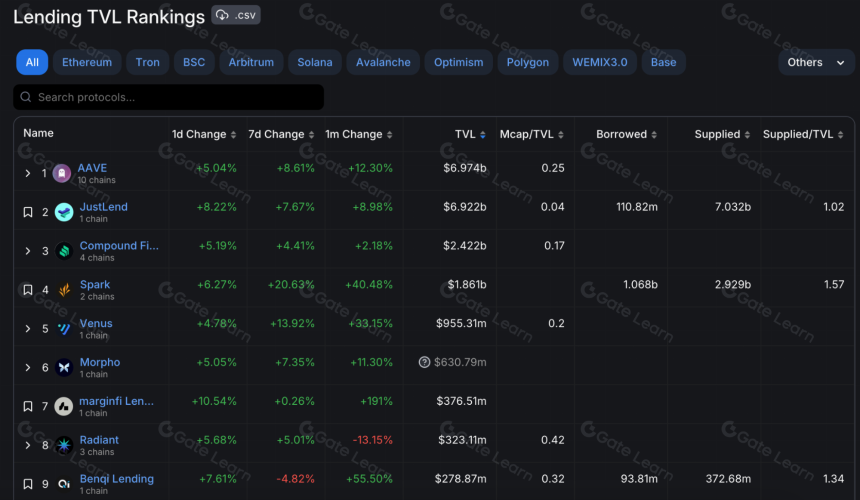Expand the Radiant row
The height and width of the screenshot is (500, 860).
27,445
